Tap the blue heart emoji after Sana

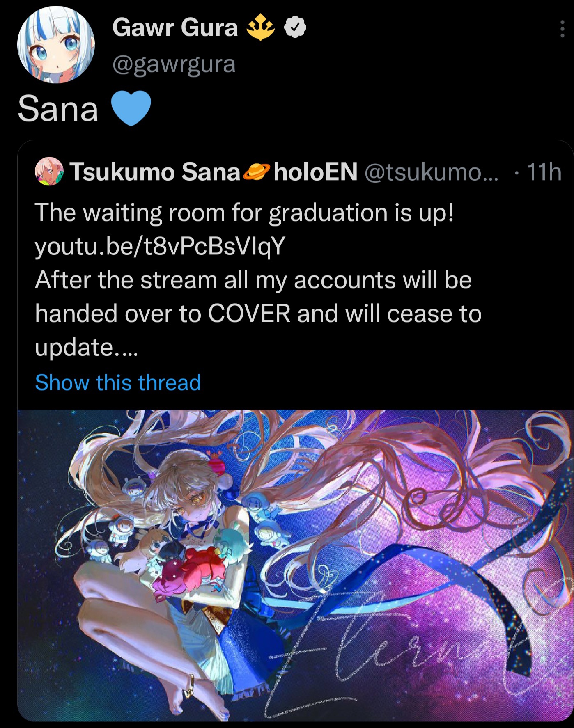coord(131,108)
